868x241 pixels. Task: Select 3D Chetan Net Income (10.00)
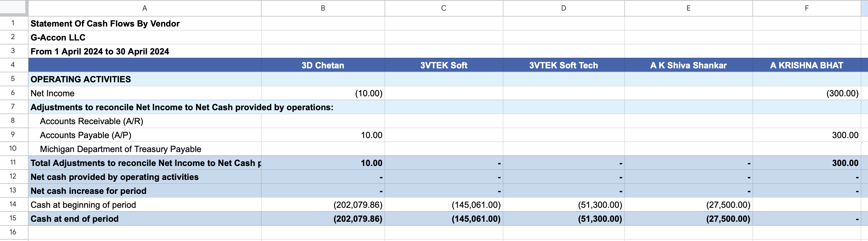pos(323,93)
